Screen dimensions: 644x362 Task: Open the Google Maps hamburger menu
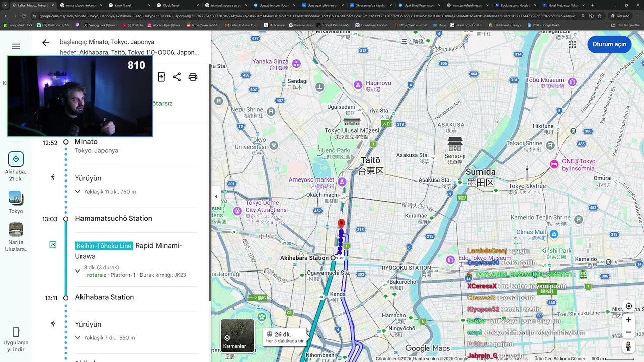tap(16, 46)
